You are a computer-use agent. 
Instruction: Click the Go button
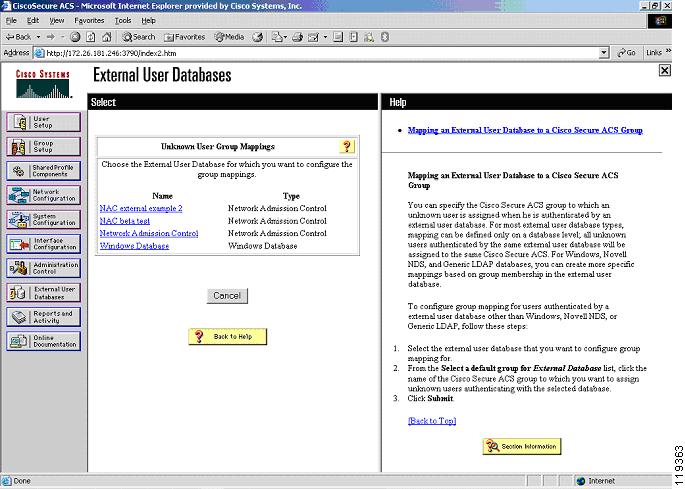pyautogui.click(x=626, y=53)
